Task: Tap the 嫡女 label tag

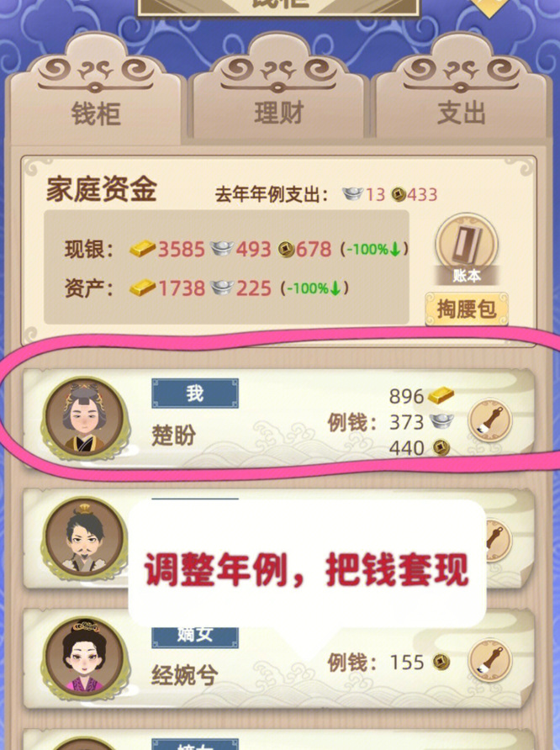Action: click(x=195, y=636)
